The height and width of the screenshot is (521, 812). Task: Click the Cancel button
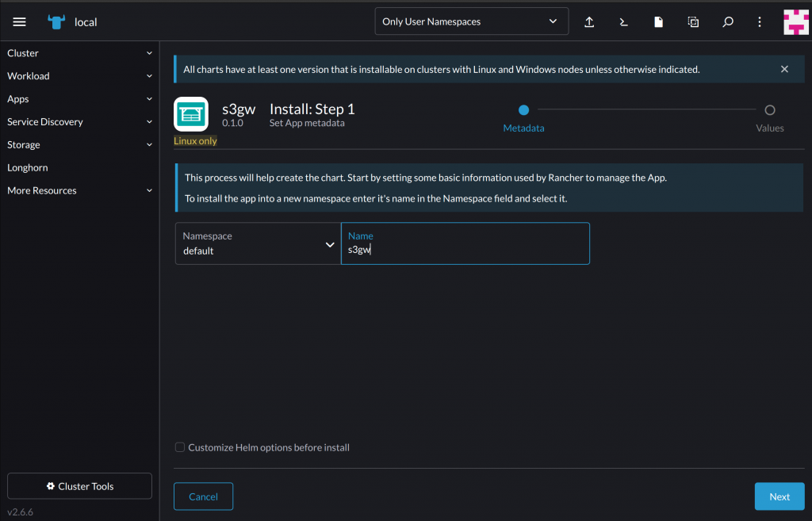coord(203,496)
